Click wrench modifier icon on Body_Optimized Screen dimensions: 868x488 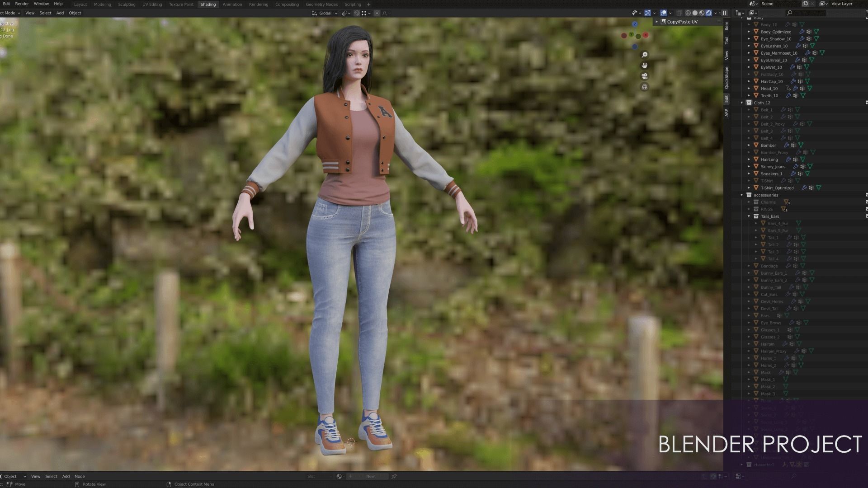(x=802, y=32)
